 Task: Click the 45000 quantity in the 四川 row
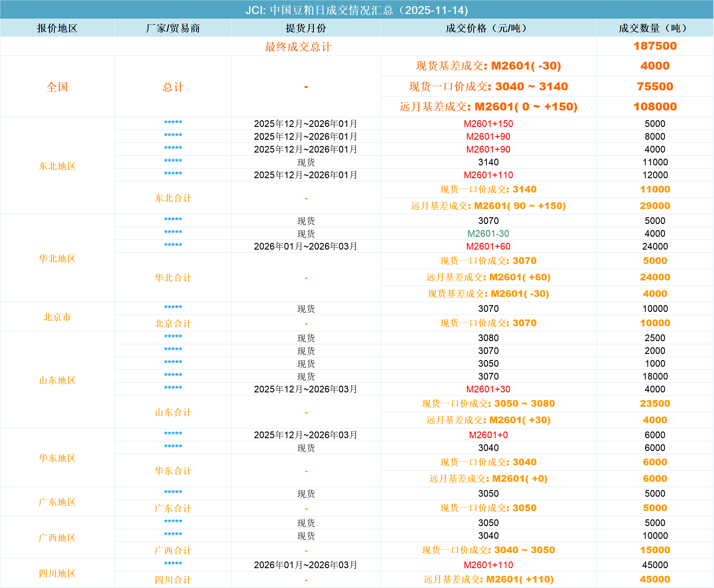[x=655, y=565]
